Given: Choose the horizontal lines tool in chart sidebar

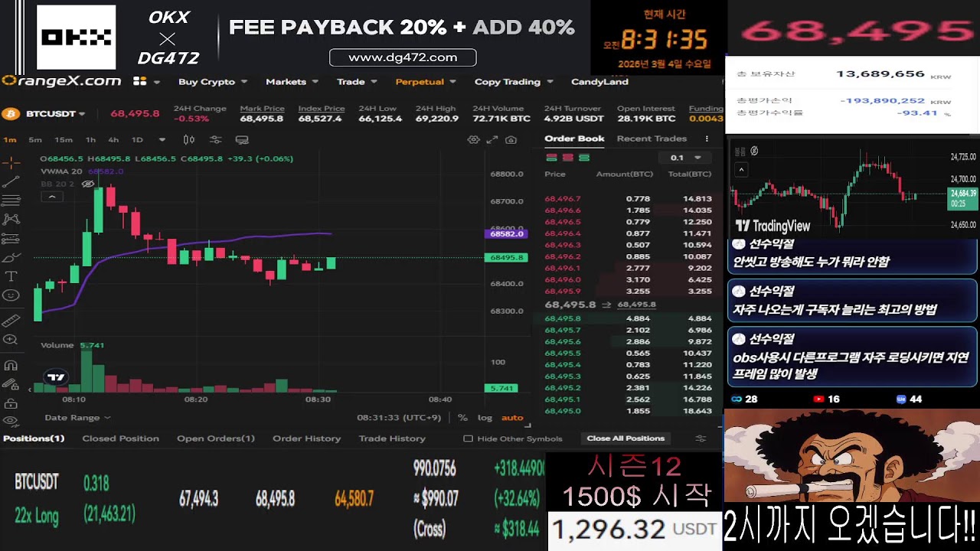Looking at the screenshot, I should pyautogui.click(x=11, y=201).
